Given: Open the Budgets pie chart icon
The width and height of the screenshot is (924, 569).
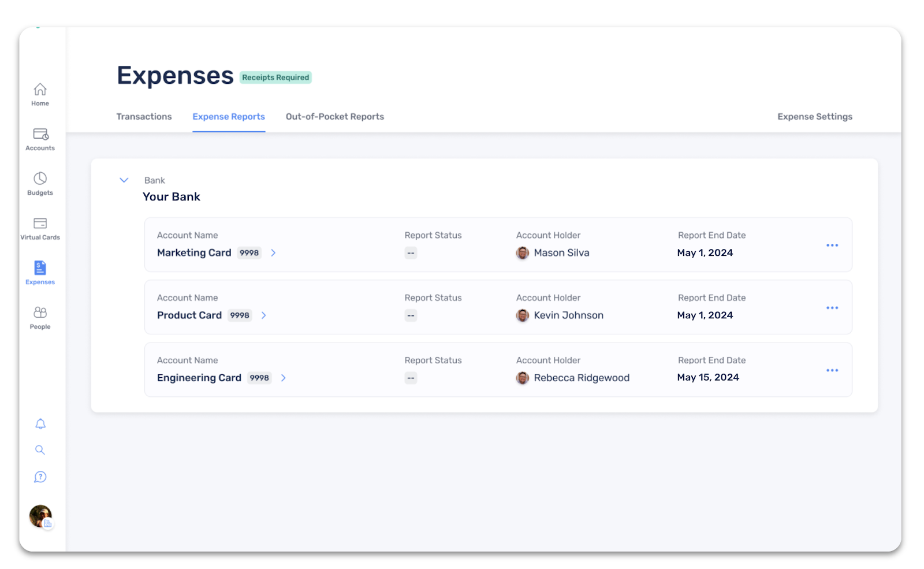Looking at the screenshot, I should 40,178.
